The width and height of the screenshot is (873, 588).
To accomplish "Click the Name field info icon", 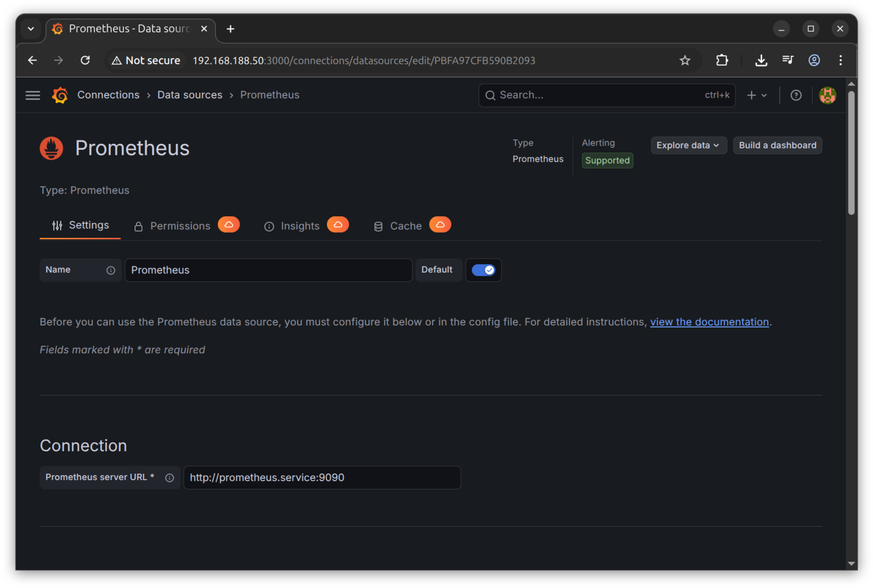I will coord(111,271).
